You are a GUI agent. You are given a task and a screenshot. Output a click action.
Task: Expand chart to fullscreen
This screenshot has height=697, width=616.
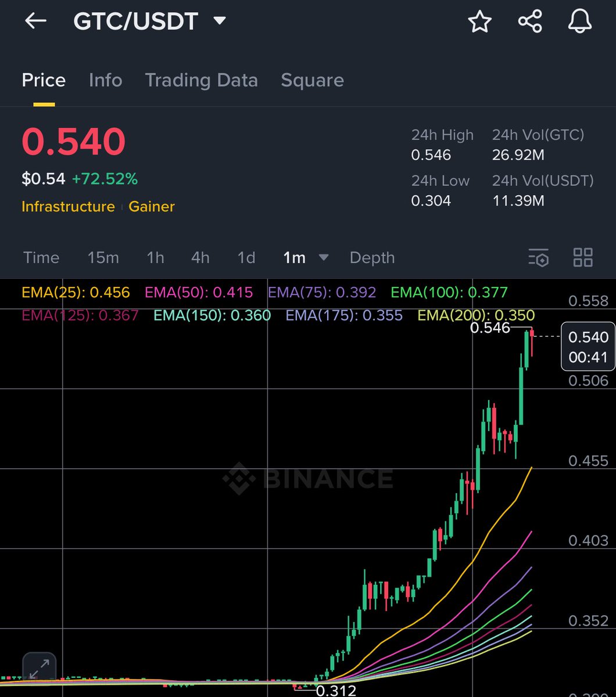(40, 669)
